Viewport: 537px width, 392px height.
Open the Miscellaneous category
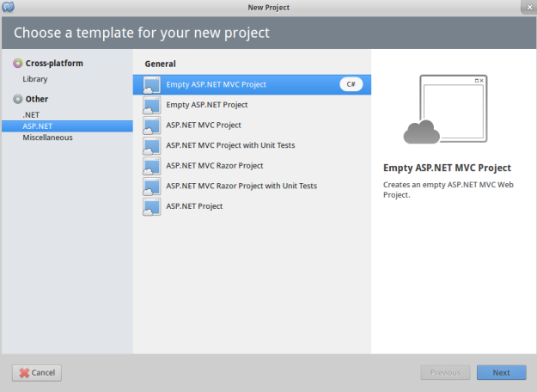tap(48, 138)
